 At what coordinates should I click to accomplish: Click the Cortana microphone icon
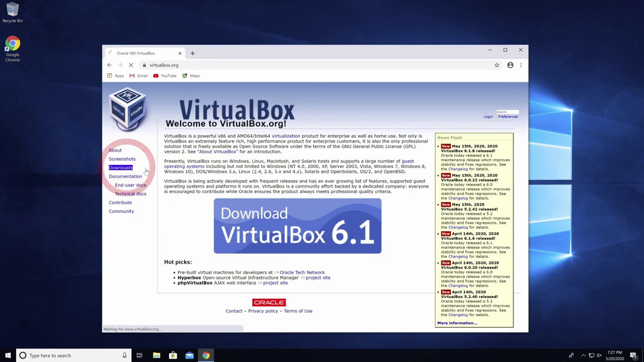point(124,355)
